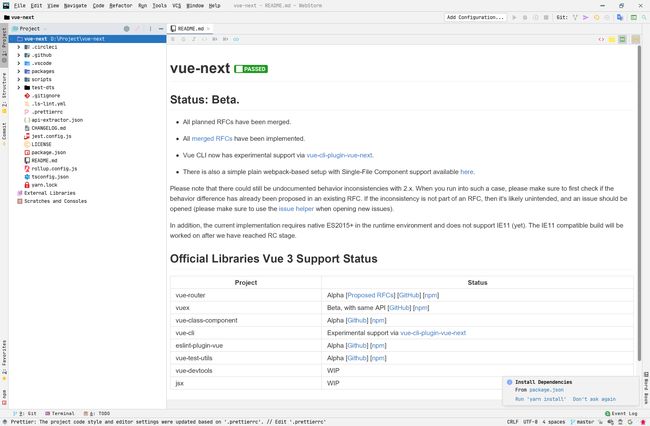Click the red notification icon in status bar
The image size is (650, 426).
[x=643, y=422]
